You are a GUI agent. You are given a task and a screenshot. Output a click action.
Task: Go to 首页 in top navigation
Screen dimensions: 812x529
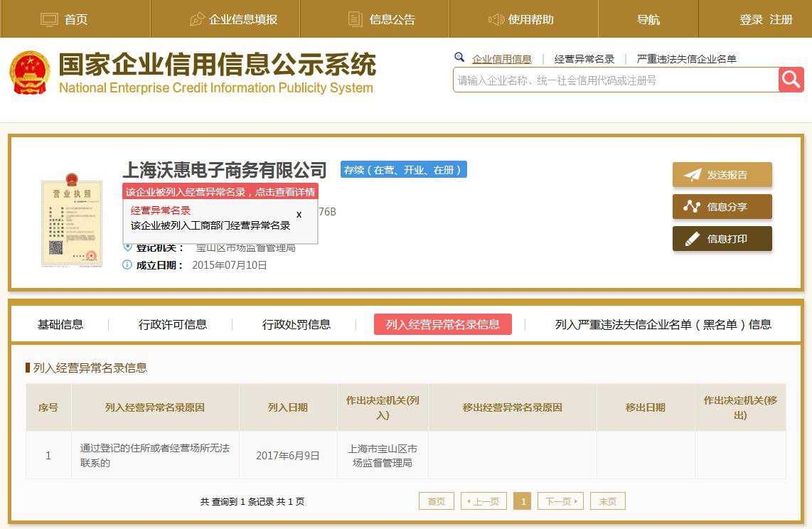click(x=65, y=19)
